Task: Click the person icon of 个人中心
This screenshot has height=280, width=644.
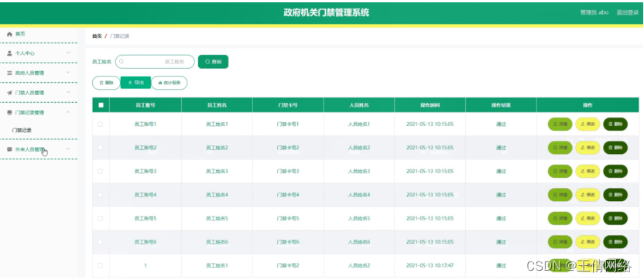Action: coord(9,53)
